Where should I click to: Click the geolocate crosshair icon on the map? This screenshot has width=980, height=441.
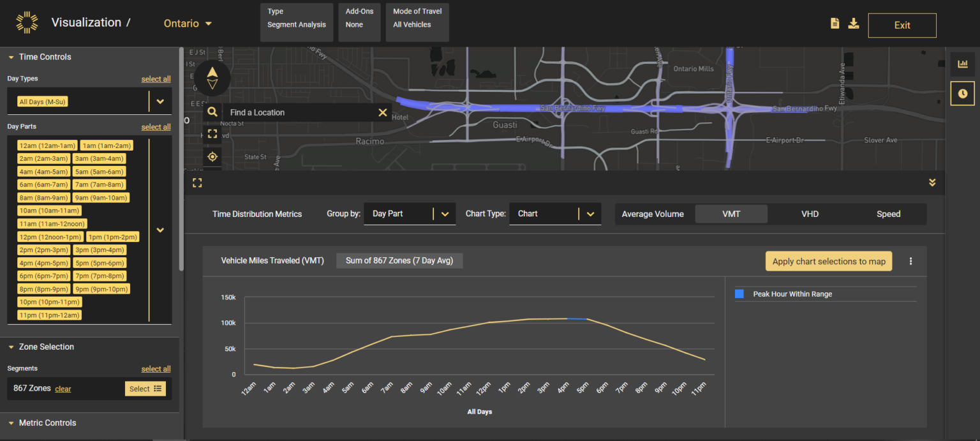(212, 156)
